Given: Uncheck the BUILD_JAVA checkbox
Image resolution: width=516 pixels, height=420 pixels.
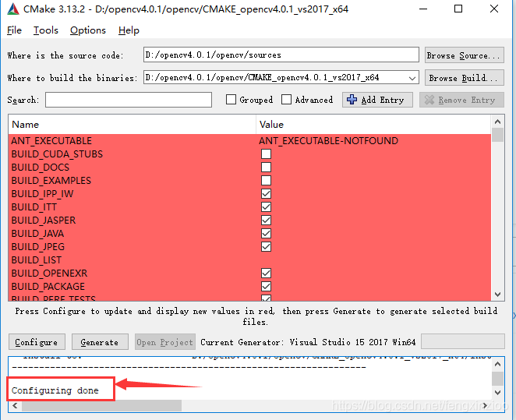Looking at the screenshot, I should click(266, 234).
